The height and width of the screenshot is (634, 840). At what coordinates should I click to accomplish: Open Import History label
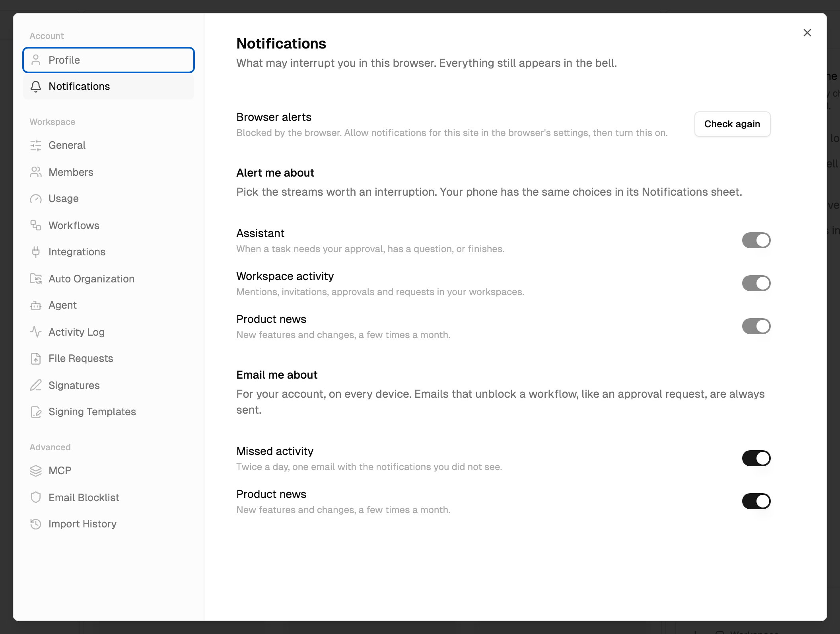[83, 524]
